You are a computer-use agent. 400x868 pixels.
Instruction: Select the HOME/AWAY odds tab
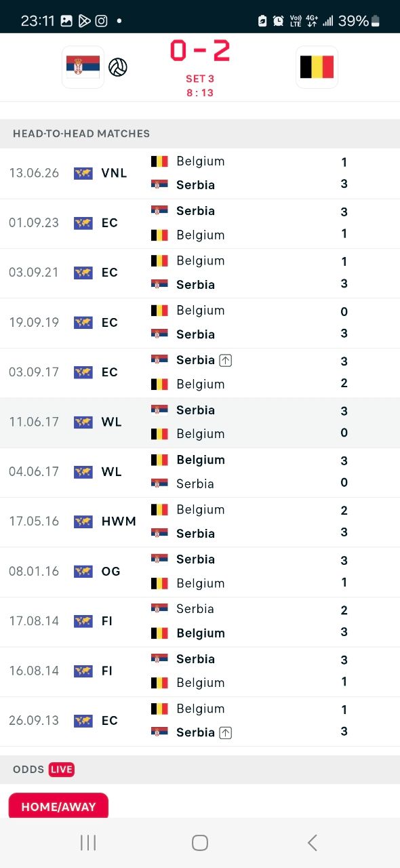tap(58, 806)
